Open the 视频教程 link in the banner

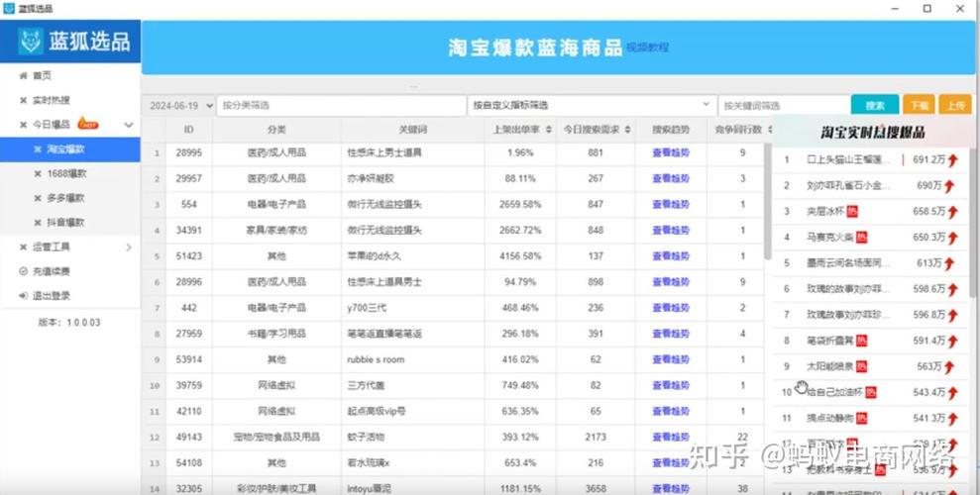[647, 47]
